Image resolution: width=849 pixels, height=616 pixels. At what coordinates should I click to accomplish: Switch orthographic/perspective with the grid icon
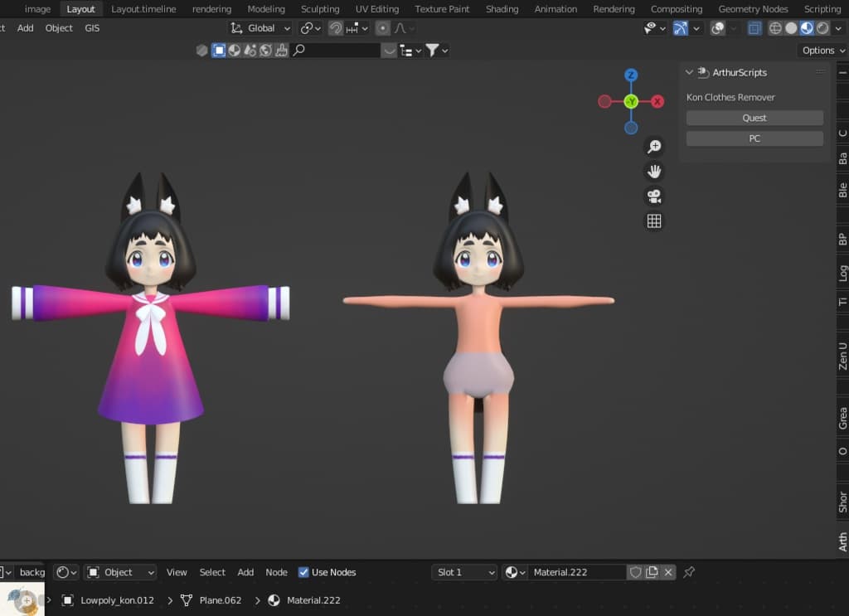[654, 221]
